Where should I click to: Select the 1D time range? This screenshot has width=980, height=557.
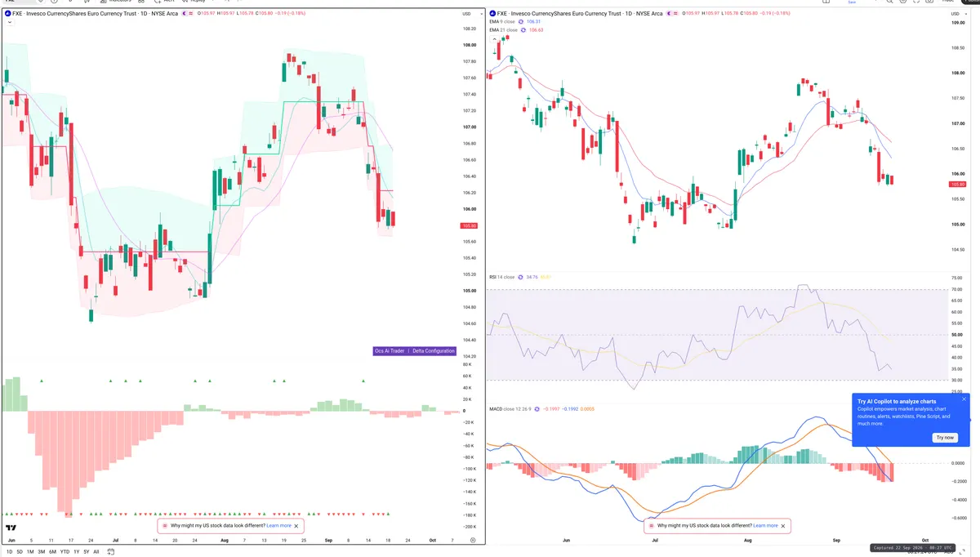[9, 552]
